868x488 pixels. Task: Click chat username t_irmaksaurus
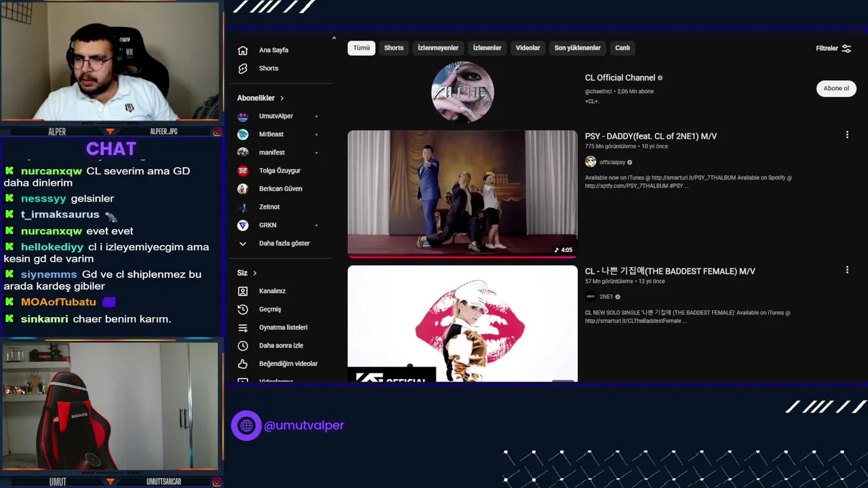coord(60,214)
